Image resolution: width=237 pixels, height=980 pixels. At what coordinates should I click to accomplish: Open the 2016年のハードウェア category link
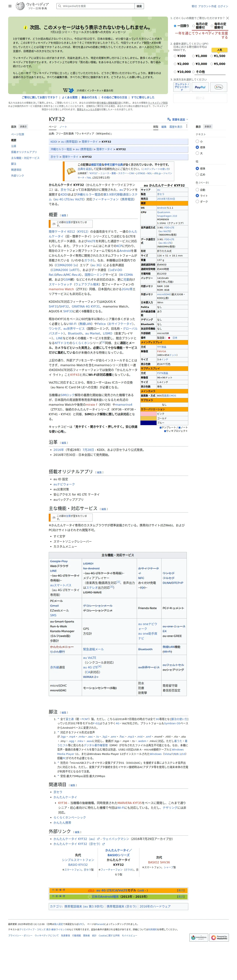pos(155,906)
